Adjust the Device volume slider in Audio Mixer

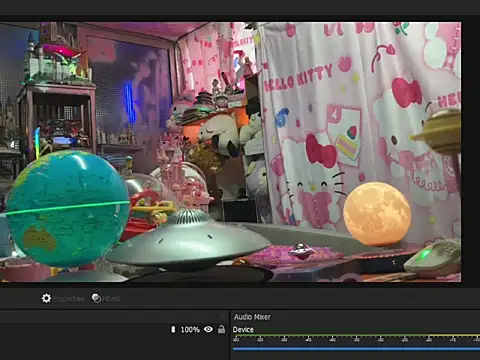tap(356, 349)
